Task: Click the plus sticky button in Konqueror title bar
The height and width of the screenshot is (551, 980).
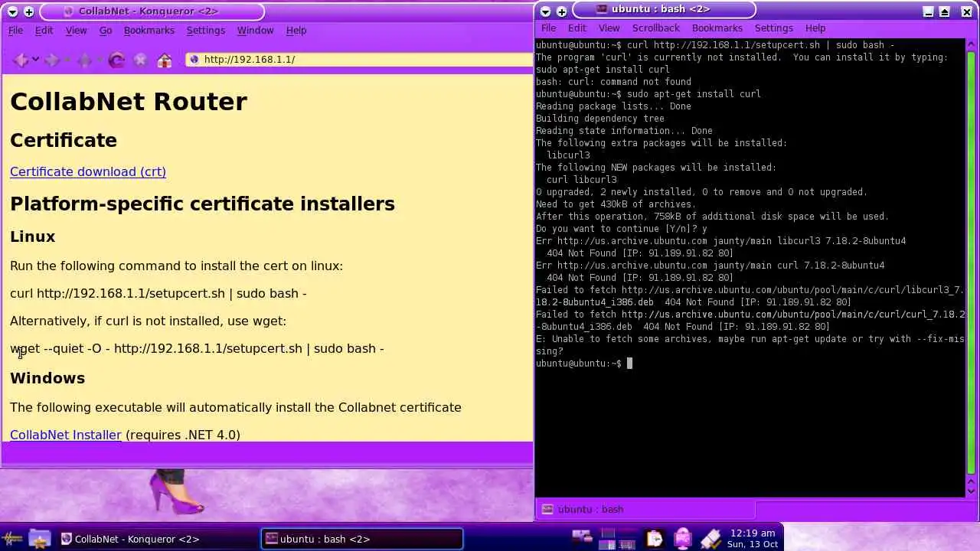Action: pyautogui.click(x=28, y=11)
